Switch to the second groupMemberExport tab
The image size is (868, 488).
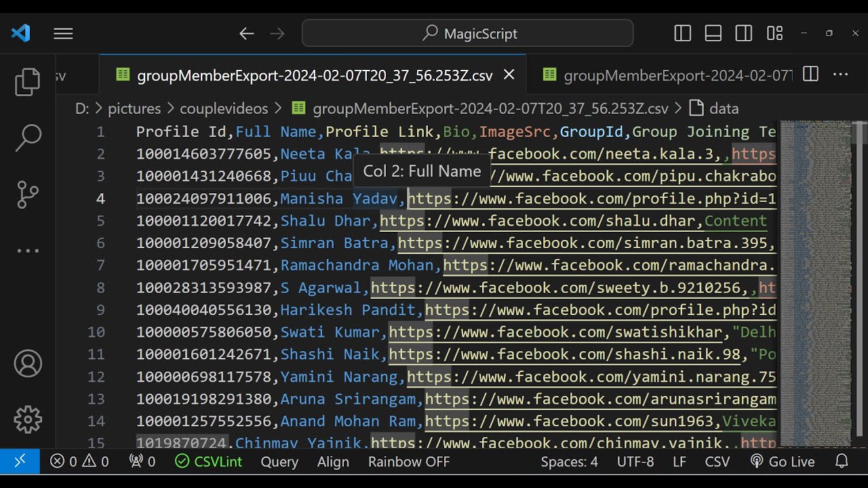tap(668, 75)
